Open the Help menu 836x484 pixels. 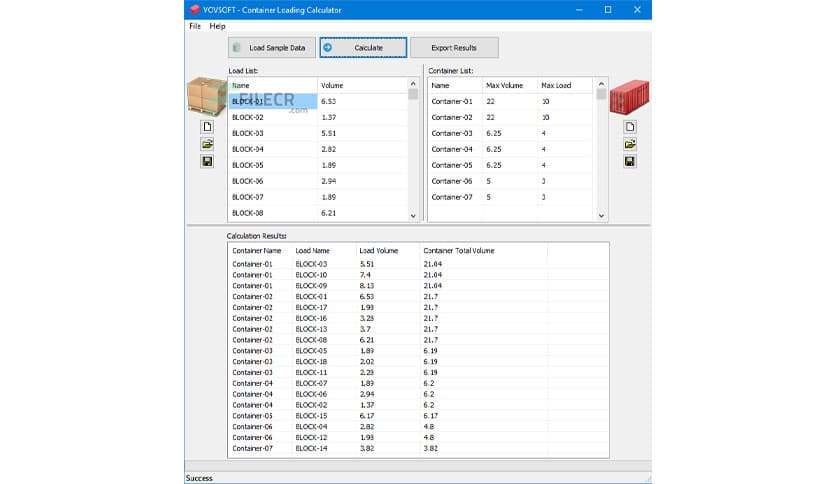pos(217,26)
